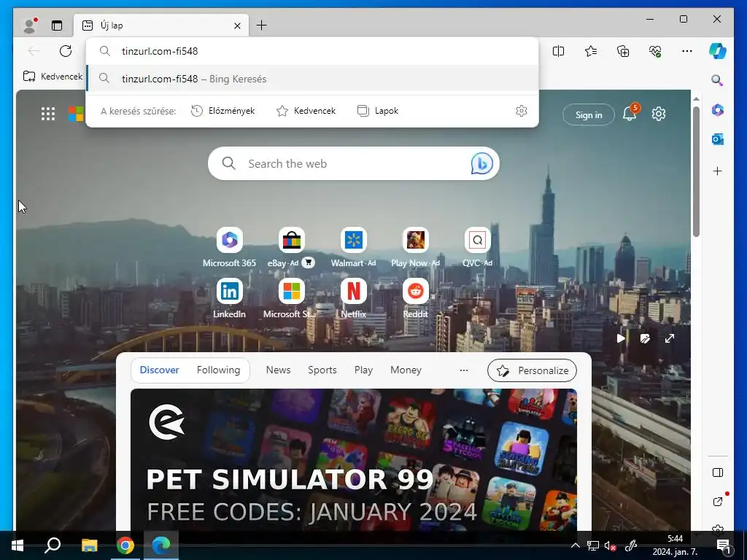Open the Favorites star-list toolbar icon

click(x=591, y=51)
